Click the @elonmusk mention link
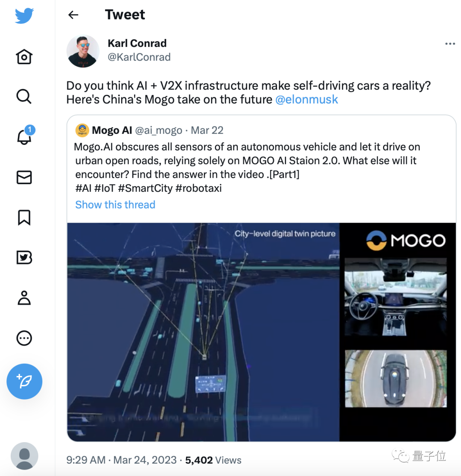Viewport: 461px width, 476px height. click(306, 99)
